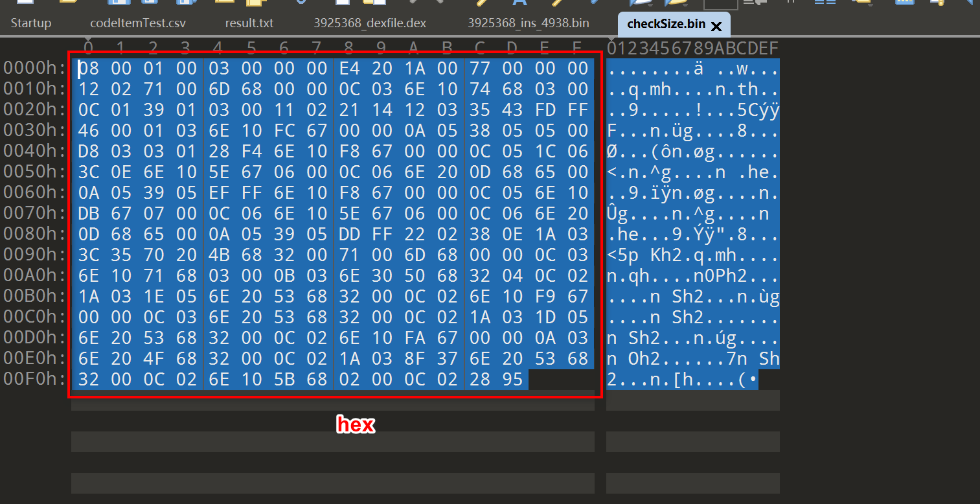Click row offset 0000h
This screenshot has height=504, width=980.
[x=35, y=69]
